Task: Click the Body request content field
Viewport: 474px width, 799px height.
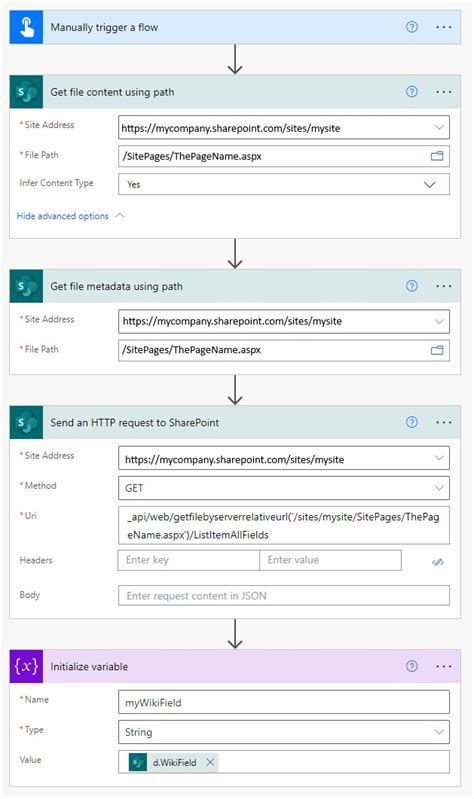Action: (x=284, y=595)
